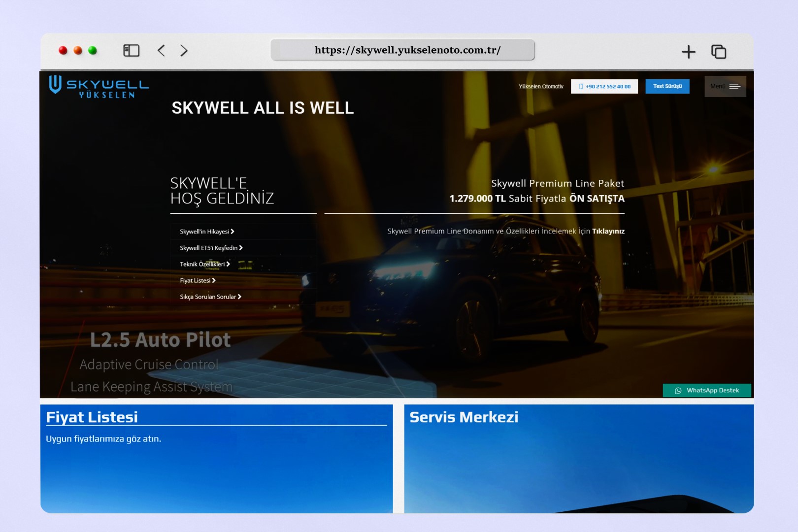Screen dimensions: 798x532
Task: Click Uygun fiyatlarımıza göz atın text
Action: pos(103,439)
